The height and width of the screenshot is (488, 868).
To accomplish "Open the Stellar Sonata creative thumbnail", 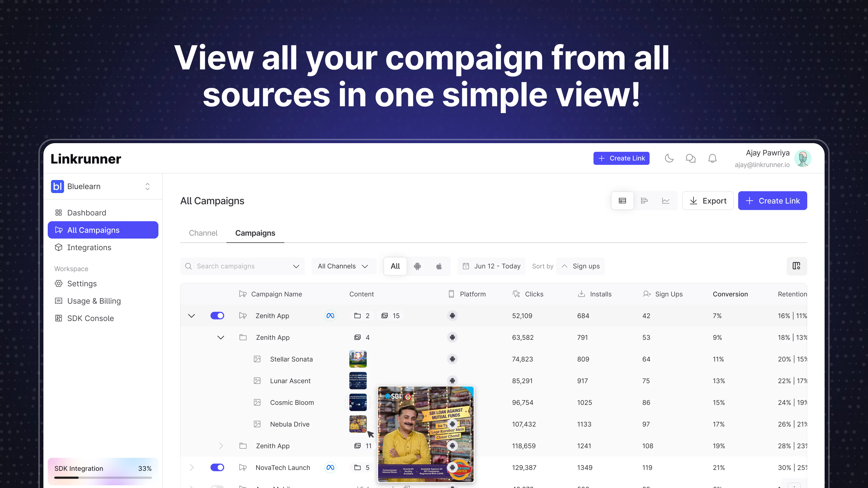I will (x=358, y=359).
